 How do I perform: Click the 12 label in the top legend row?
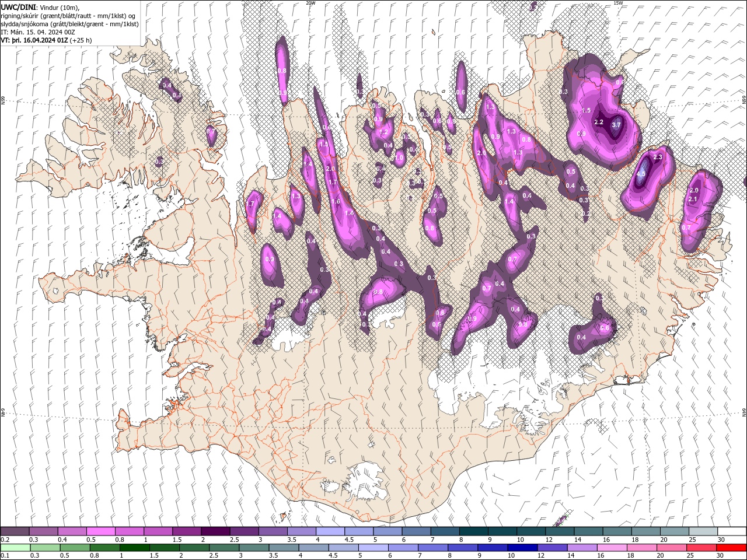click(549, 540)
